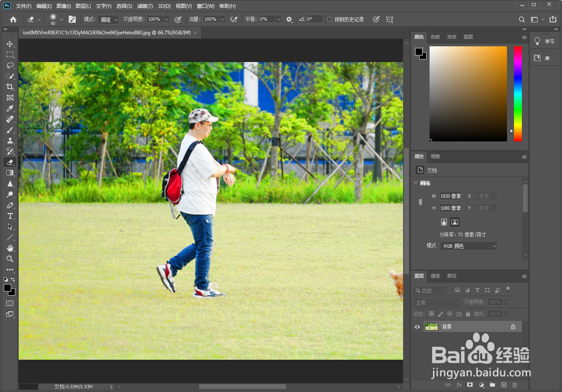
Task: Select the Quick Selection tool
Action: [10, 76]
